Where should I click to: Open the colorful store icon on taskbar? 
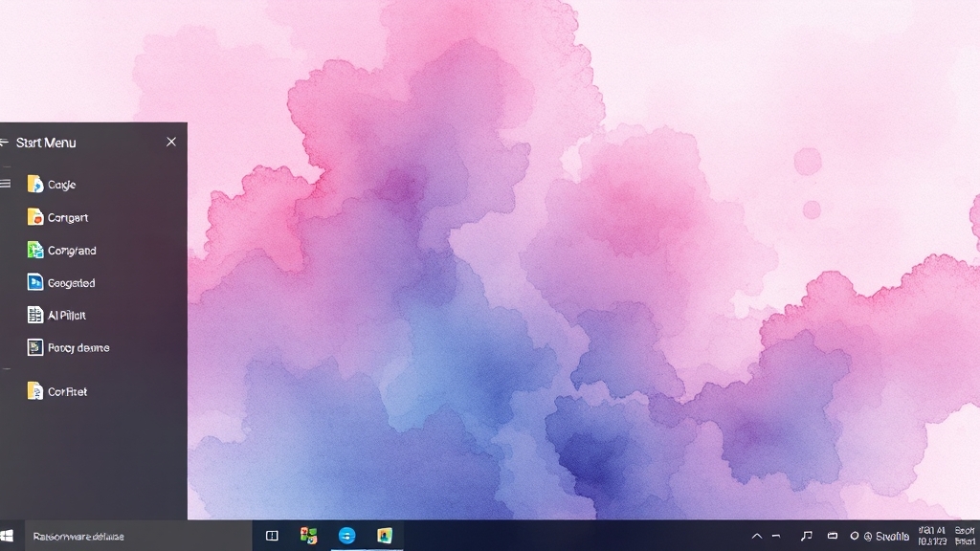click(x=308, y=536)
